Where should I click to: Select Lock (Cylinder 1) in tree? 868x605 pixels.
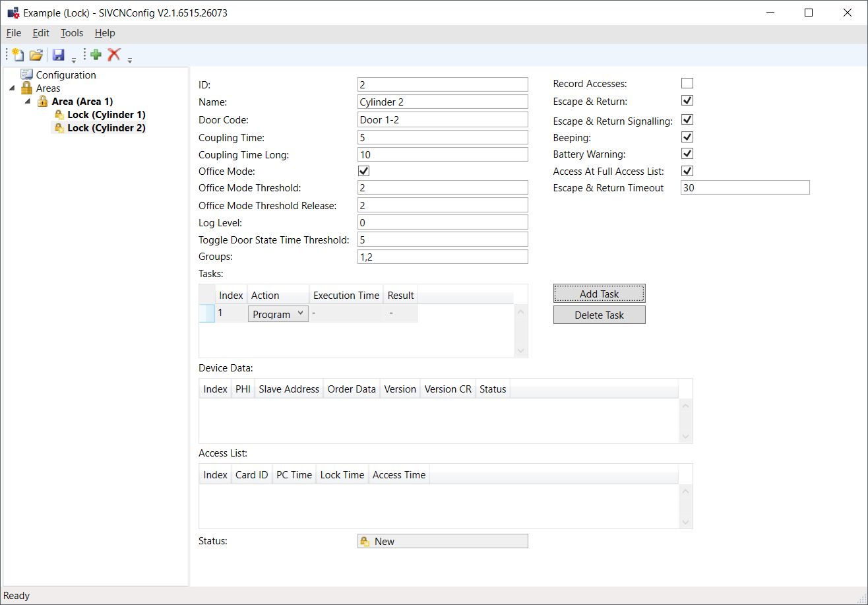[106, 115]
